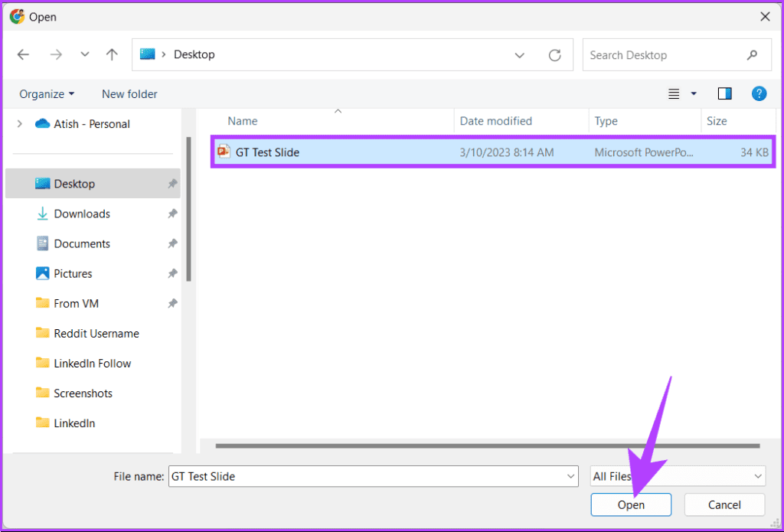Select GT Test Slide file

point(492,152)
